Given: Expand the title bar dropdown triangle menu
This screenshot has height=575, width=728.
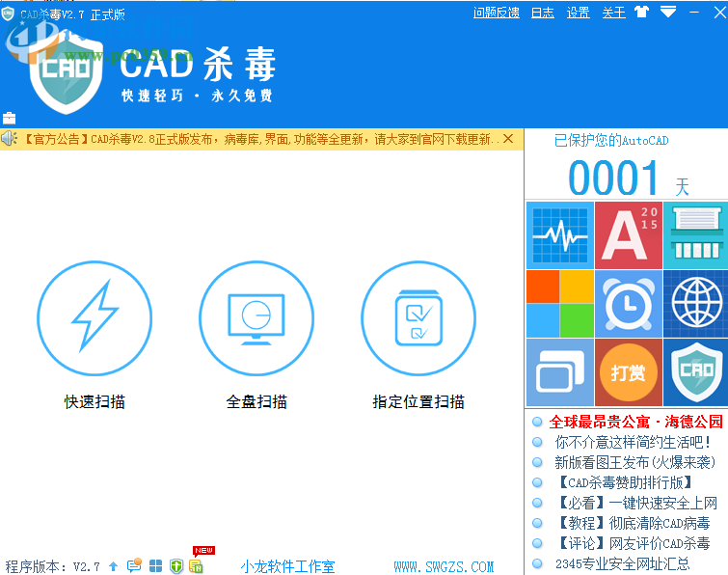Looking at the screenshot, I should [x=667, y=13].
